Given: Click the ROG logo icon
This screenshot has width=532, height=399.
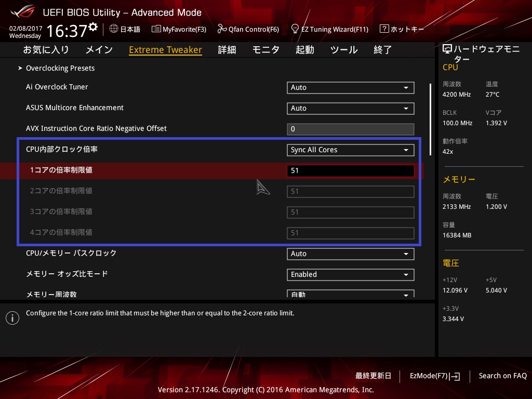Looking at the screenshot, I should coord(23,11).
